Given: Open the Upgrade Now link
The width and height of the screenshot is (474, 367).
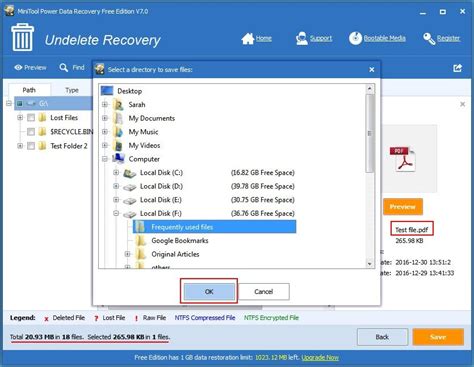Looking at the screenshot, I should point(320,358).
